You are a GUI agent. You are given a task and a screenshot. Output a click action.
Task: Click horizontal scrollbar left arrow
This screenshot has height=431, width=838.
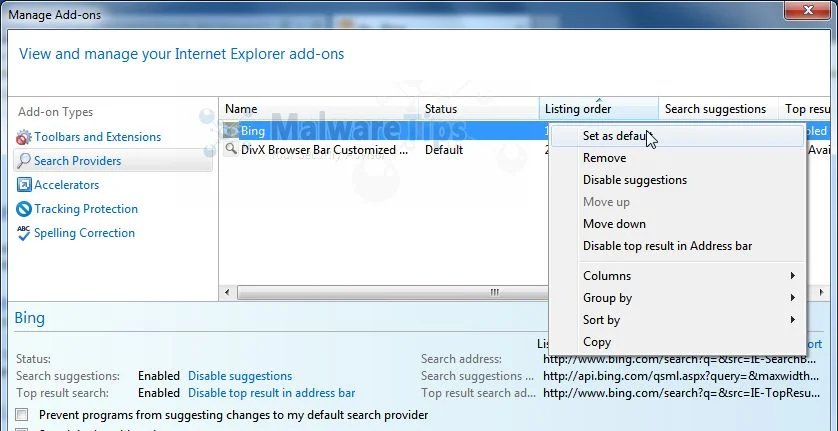pos(227,293)
